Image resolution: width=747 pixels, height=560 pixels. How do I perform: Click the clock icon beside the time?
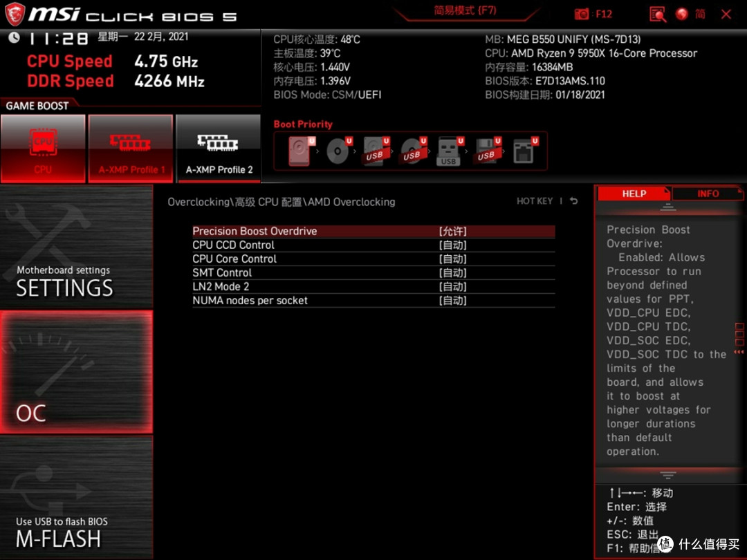click(x=14, y=37)
